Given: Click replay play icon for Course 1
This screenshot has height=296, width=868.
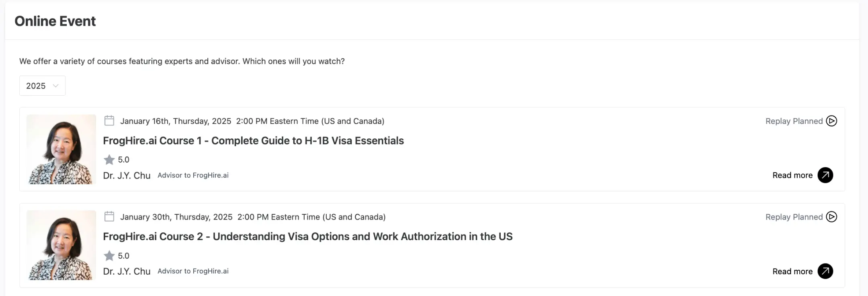Looking at the screenshot, I should 831,121.
